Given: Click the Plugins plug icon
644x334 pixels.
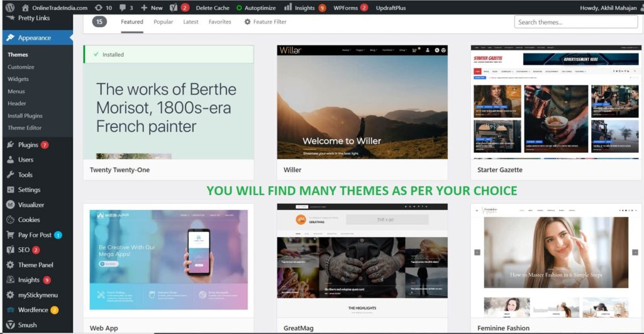Looking at the screenshot, I should pos(10,145).
